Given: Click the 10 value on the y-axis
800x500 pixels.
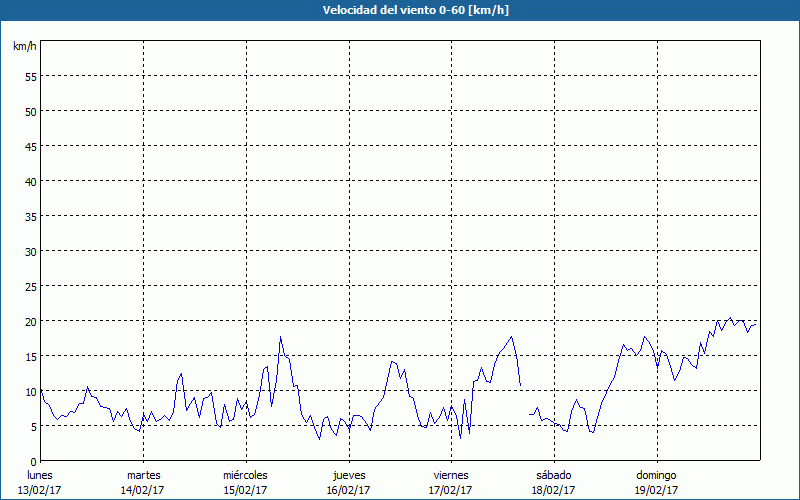Looking at the screenshot, I should pos(30,391).
